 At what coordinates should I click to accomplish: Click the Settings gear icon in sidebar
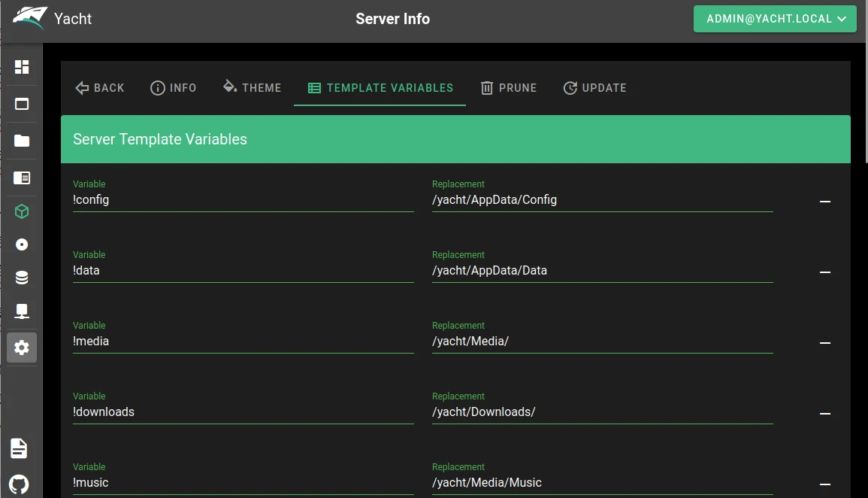(x=22, y=348)
